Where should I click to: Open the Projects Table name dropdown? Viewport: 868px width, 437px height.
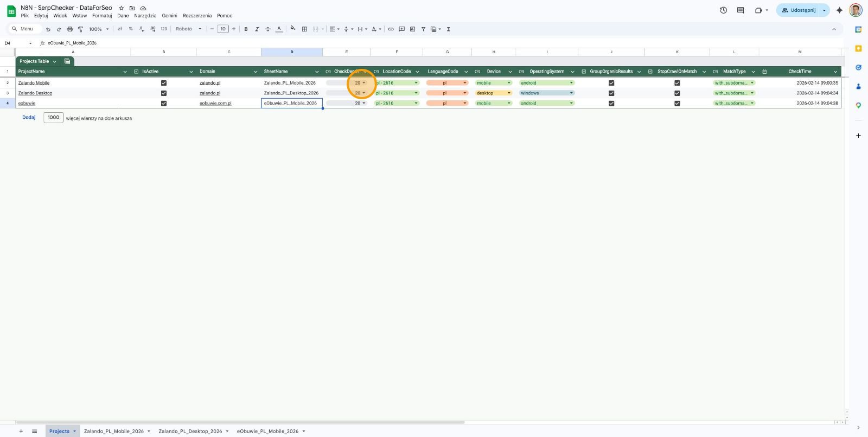pos(54,61)
